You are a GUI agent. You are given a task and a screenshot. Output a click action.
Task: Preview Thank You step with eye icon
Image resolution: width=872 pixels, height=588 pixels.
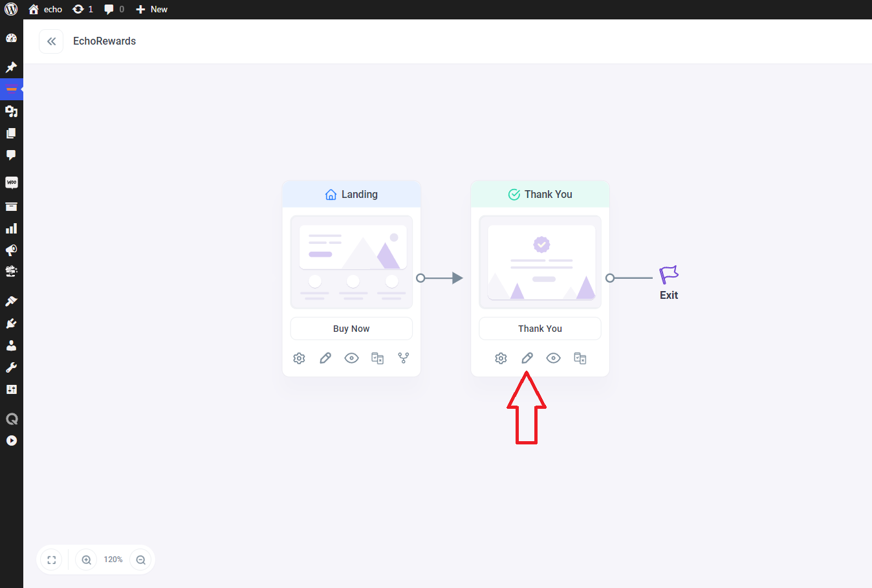click(x=553, y=358)
